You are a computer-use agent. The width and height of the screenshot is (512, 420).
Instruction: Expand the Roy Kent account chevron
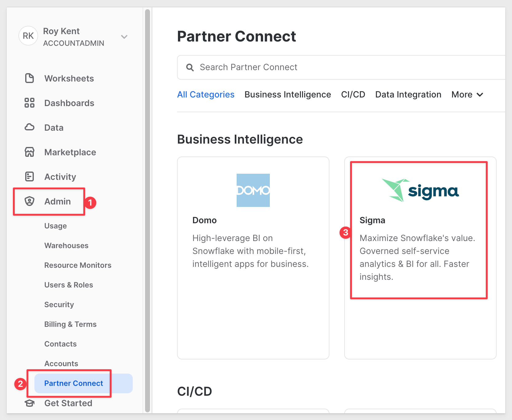(124, 37)
